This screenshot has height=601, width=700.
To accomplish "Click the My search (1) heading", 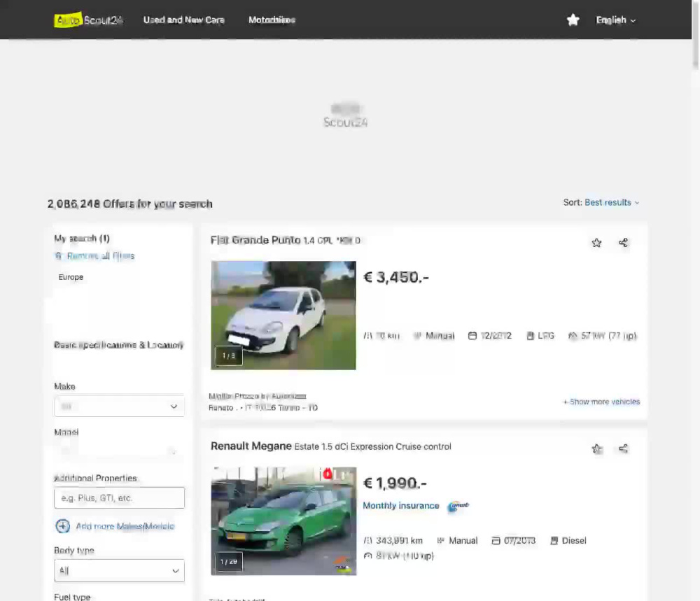I will click(82, 239).
